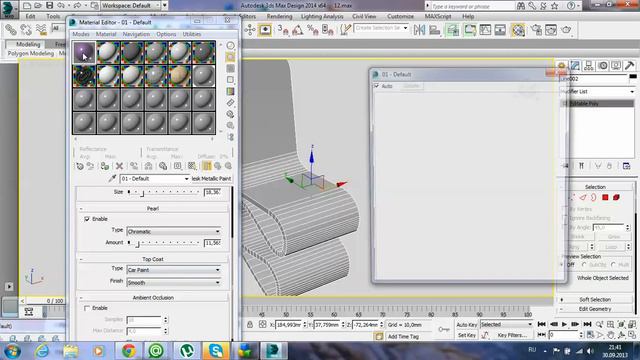The height and width of the screenshot is (360, 640).
Task: Toggle Show End Result icon
Action: pyautogui.click(x=207, y=166)
